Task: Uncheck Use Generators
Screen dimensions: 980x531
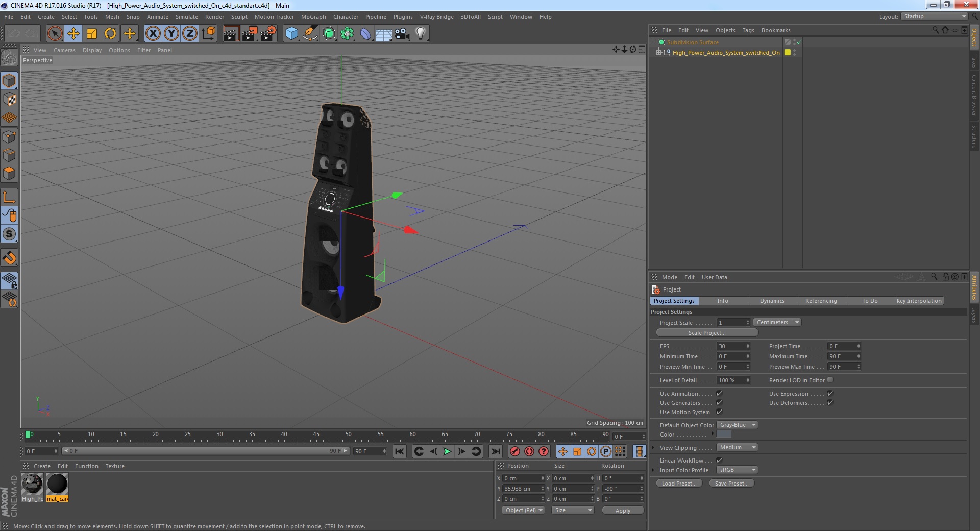Action: click(719, 402)
